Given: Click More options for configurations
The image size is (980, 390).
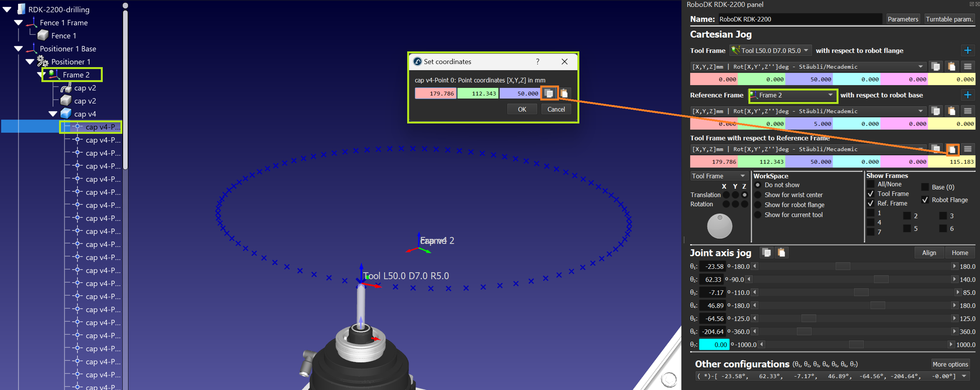Looking at the screenshot, I should point(950,364).
